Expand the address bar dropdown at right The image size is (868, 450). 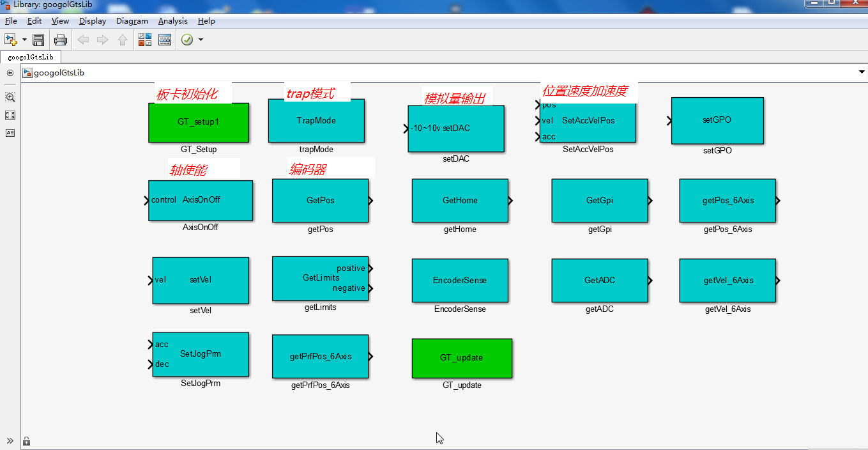click(x=862, y=73)
